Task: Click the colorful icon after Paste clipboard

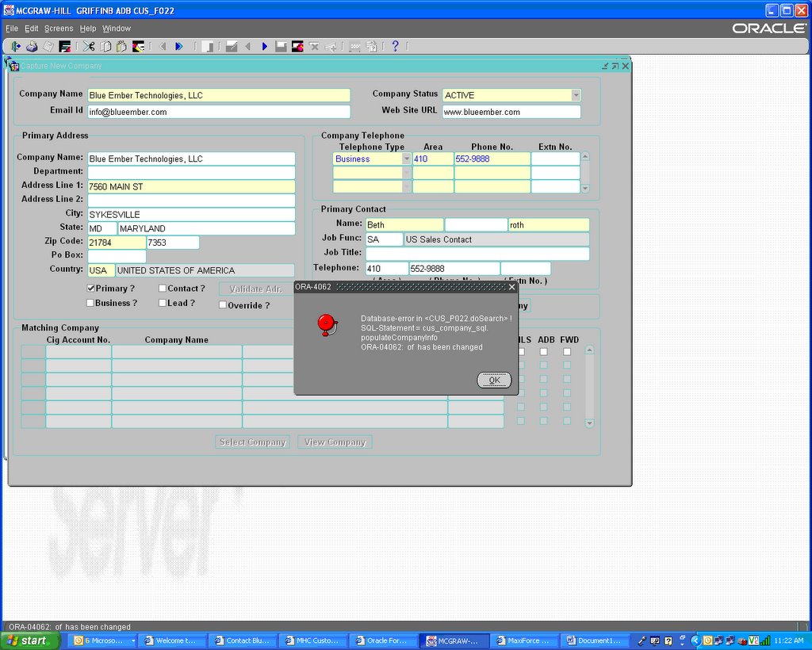Action: click(x=138, y=47)
